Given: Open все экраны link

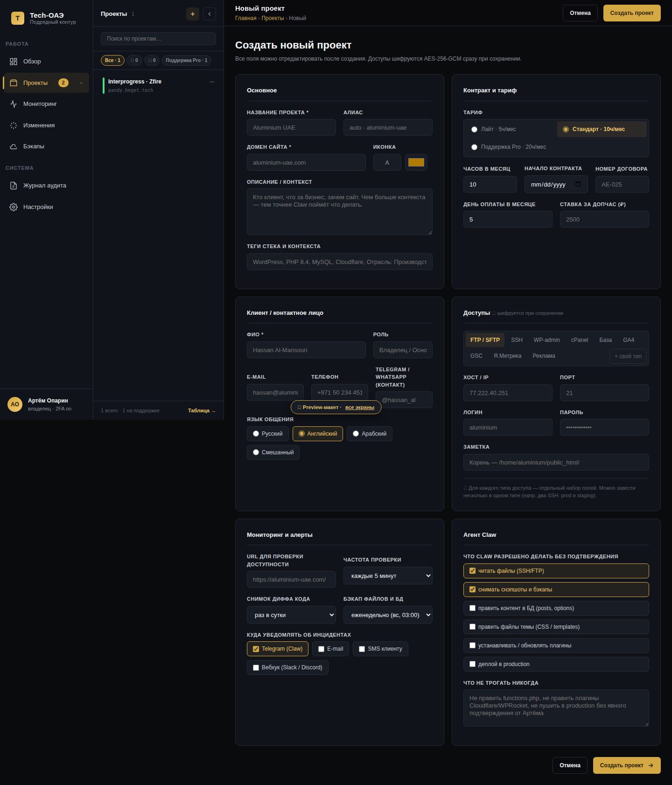Looking at the screenshot, I should pos(359,407).
